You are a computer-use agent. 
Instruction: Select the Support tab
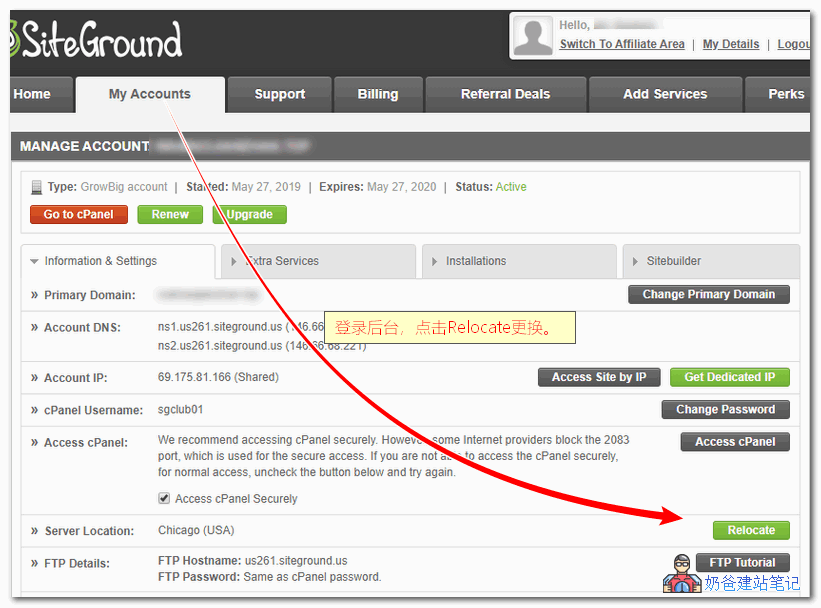[279, 94]
